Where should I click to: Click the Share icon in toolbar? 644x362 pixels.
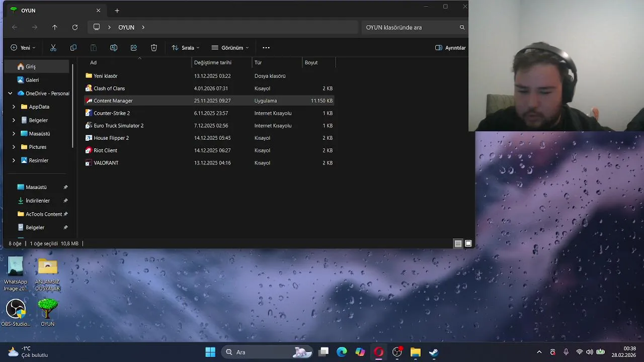click(x=134, y=48)
